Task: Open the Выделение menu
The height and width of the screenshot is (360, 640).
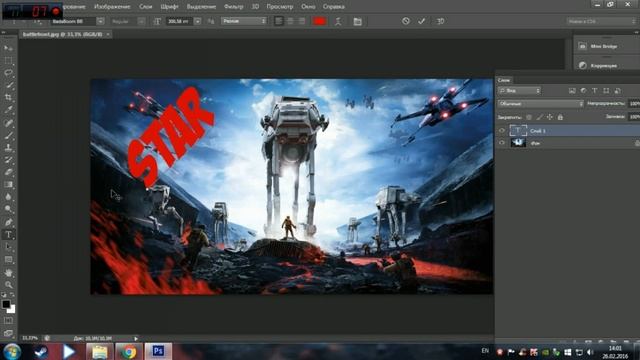Action: pyautogui.click(x=201, y=7)
